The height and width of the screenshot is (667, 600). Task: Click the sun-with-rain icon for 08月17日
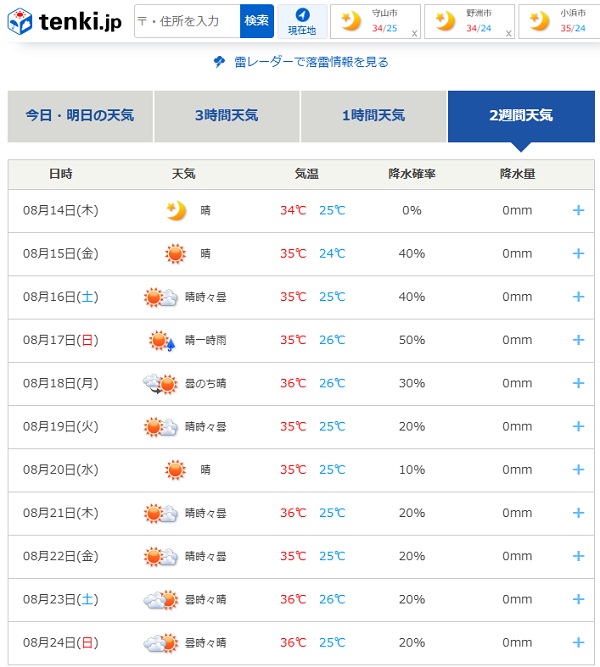point(162,340)
